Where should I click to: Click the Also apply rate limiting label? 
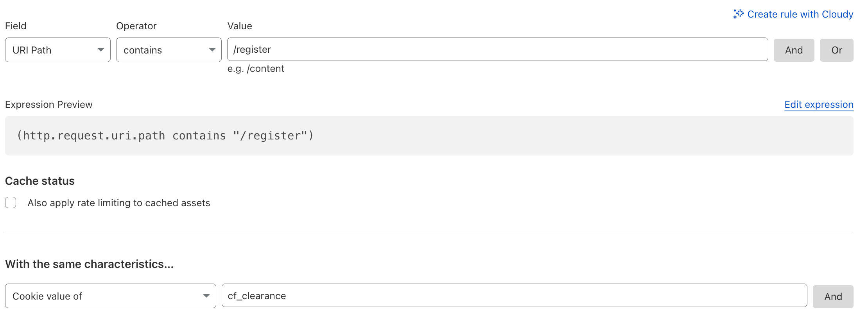tap(119, 203)
